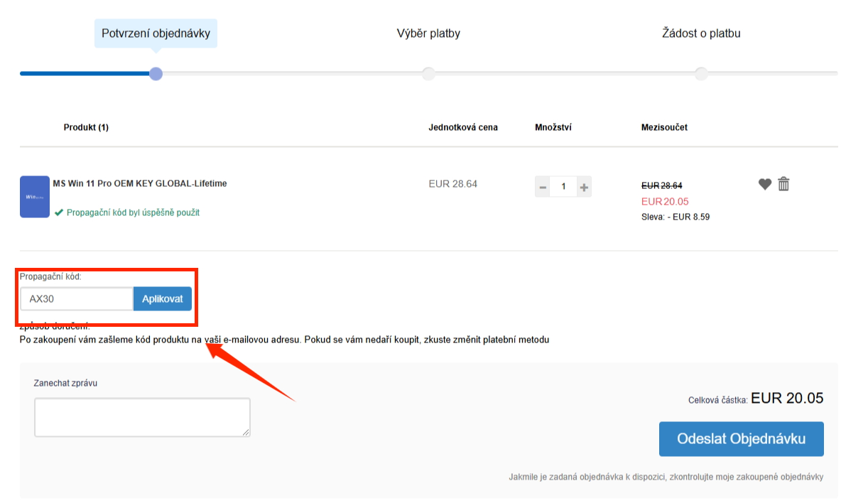Click the middle progress bar dot
The width and height of the screenshot is (868, 503).
[428, 74]
